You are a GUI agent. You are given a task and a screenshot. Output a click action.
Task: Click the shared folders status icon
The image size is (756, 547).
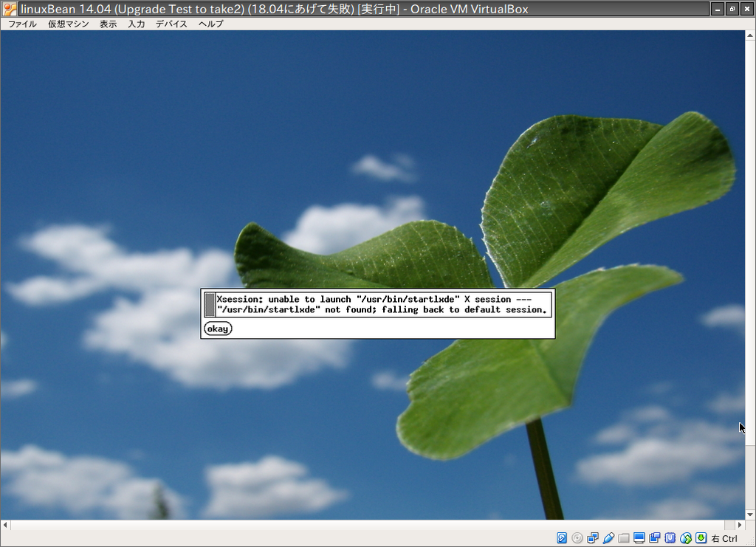point(623,538)
